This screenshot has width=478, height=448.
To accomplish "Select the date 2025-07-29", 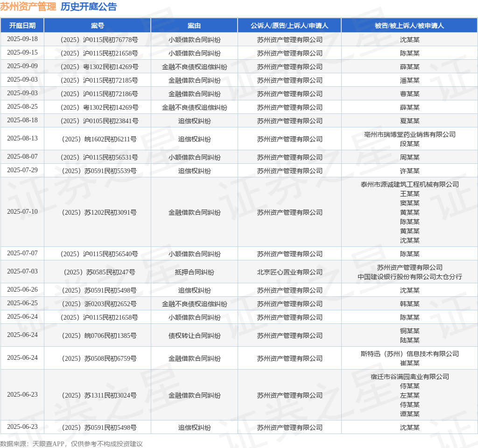I will pos(22,170).
